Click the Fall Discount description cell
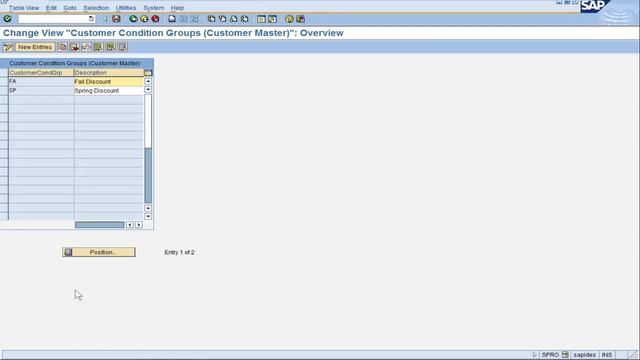The height and width of the screenshot is (360, 640). tap(109, 82)
